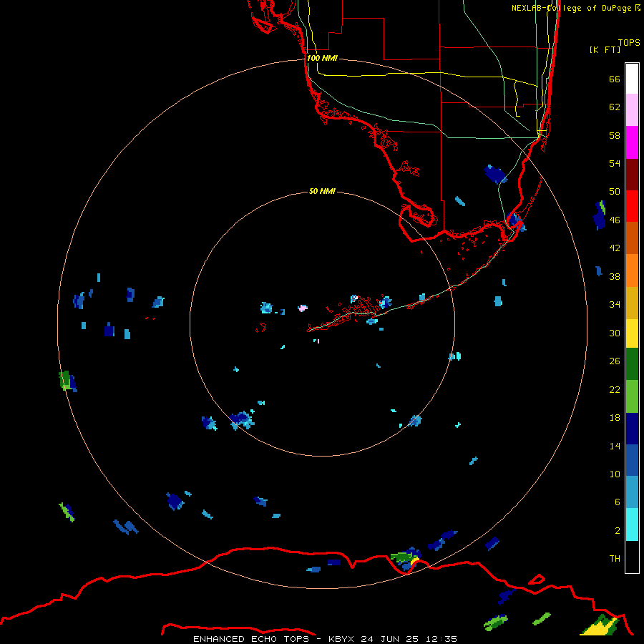
Task: Click the 34 legend value
Action: point(615,305)
